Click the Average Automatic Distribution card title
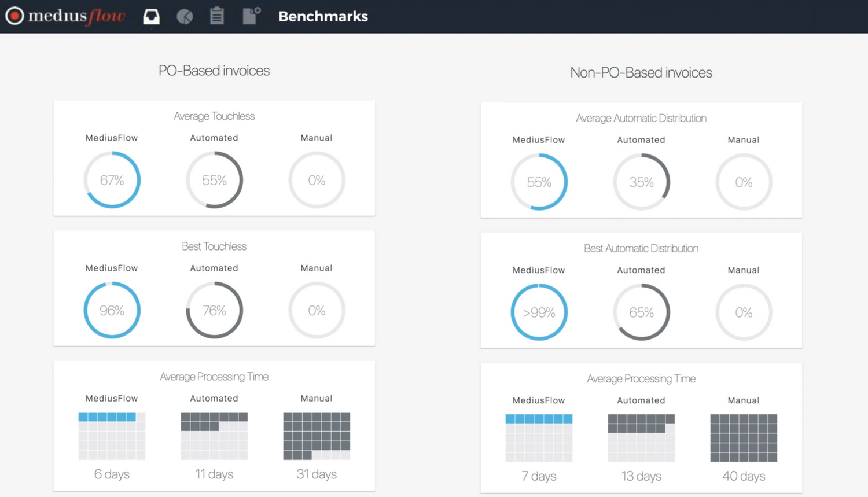868x497 pixels. [x=641, y=118]
